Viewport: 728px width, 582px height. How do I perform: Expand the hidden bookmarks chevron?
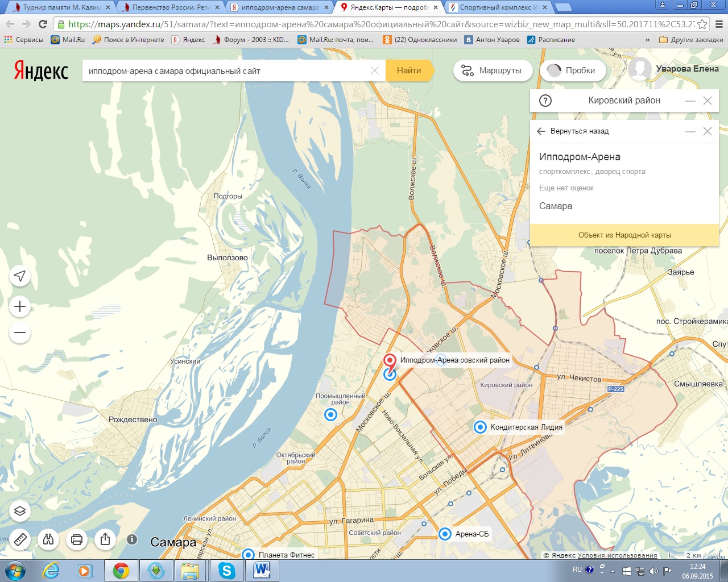(648, 40)
